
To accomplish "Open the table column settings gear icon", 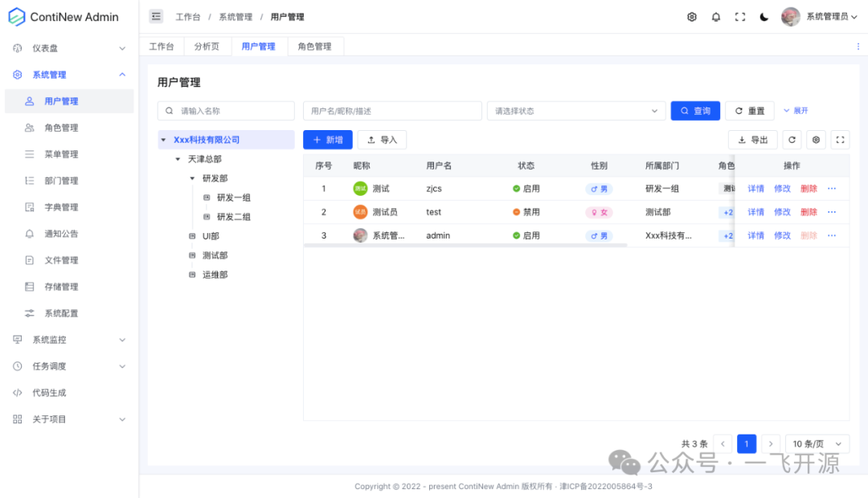I will (x=816, y=139).
